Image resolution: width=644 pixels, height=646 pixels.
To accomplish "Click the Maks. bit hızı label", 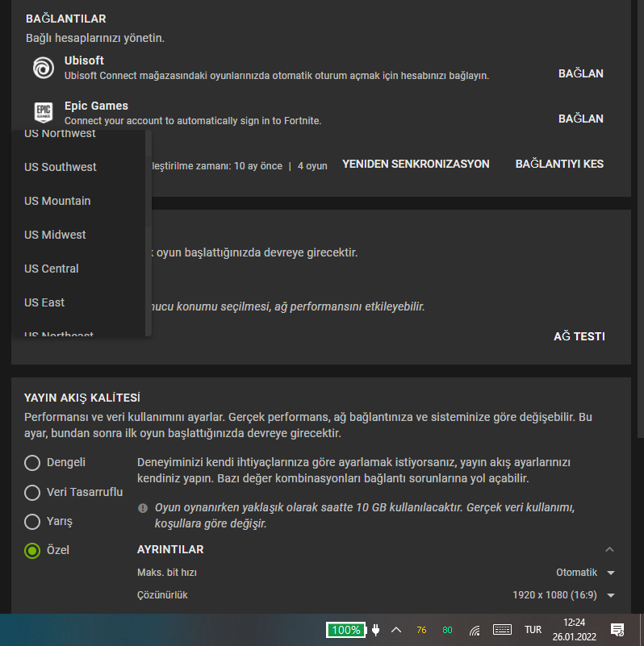I will [x=167, y=573].
